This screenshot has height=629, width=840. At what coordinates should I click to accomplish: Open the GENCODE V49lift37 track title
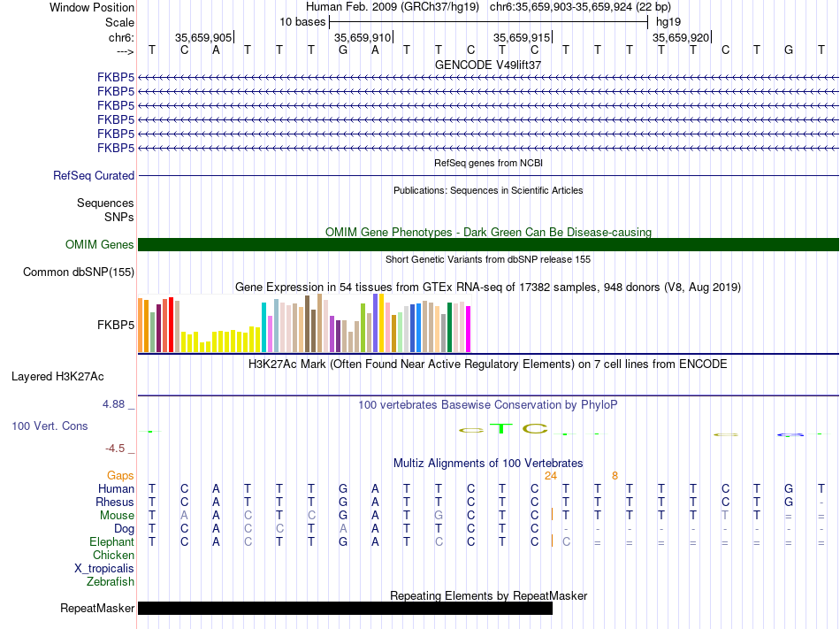click(488, 65)
